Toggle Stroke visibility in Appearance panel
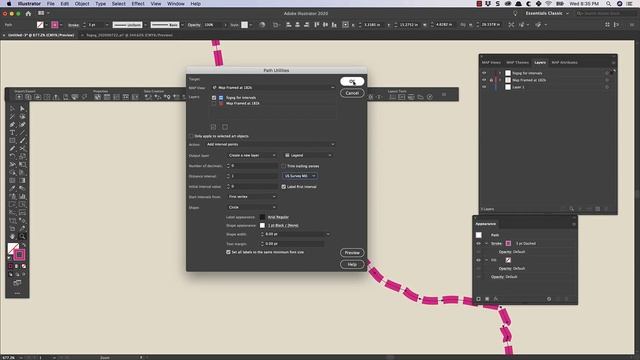 coord(478,243)
